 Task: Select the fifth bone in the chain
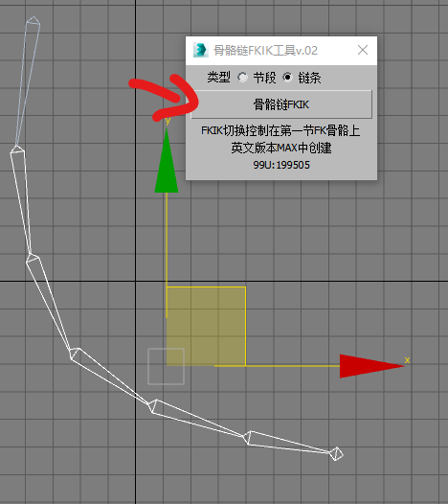click(199, 421)
